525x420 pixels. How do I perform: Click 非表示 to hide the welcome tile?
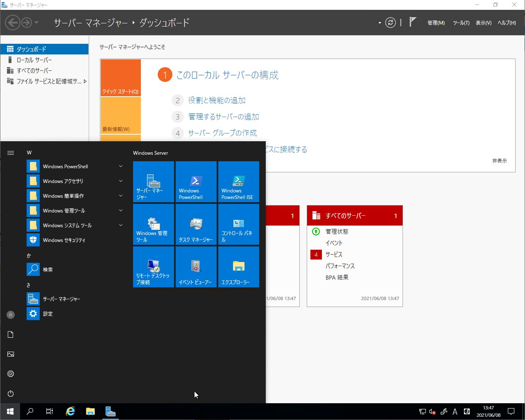[x=499, y=161]
